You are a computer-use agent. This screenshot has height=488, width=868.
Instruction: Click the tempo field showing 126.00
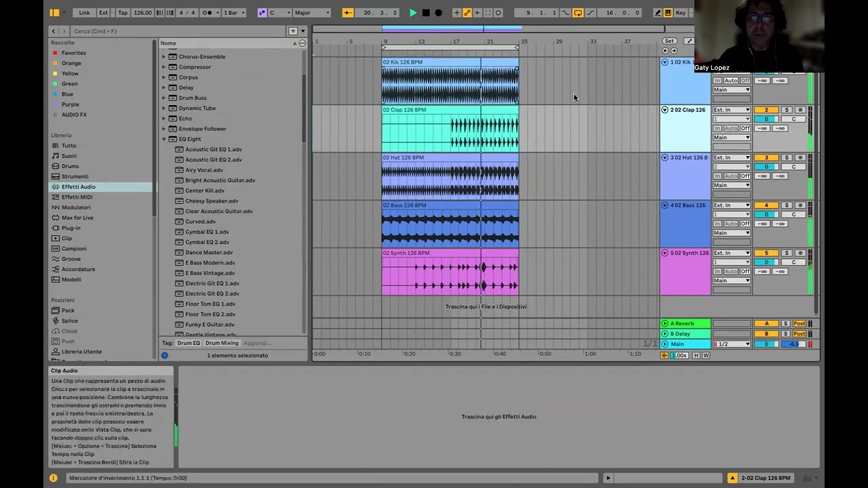pos(143,13)
